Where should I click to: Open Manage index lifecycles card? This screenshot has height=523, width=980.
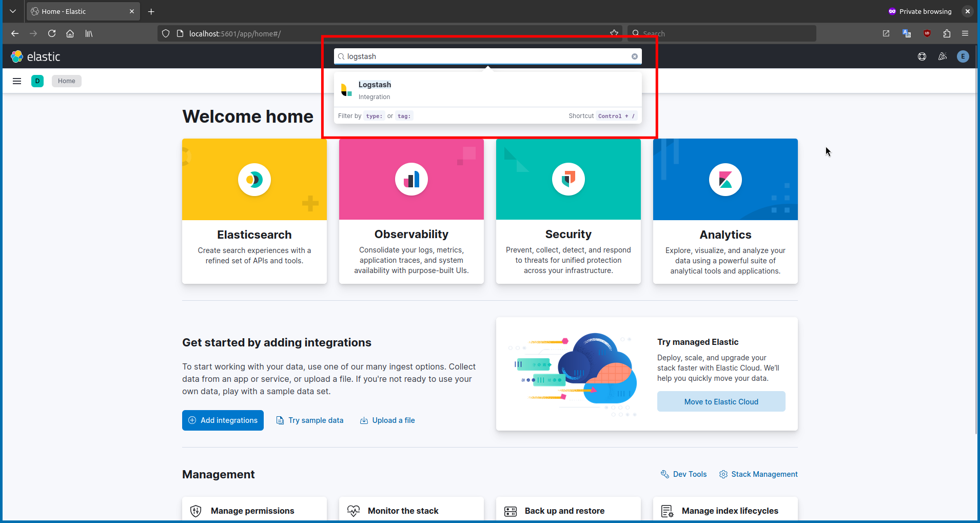(726, 509)
